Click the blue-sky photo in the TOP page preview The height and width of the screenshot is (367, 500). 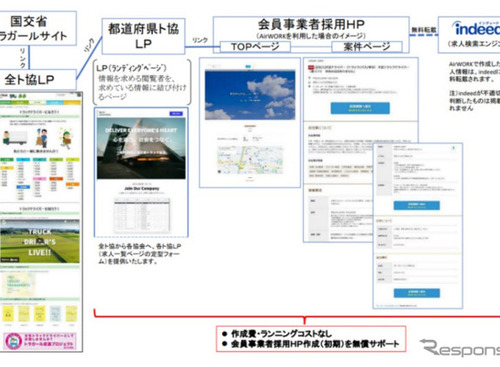(x=250, y=95)
